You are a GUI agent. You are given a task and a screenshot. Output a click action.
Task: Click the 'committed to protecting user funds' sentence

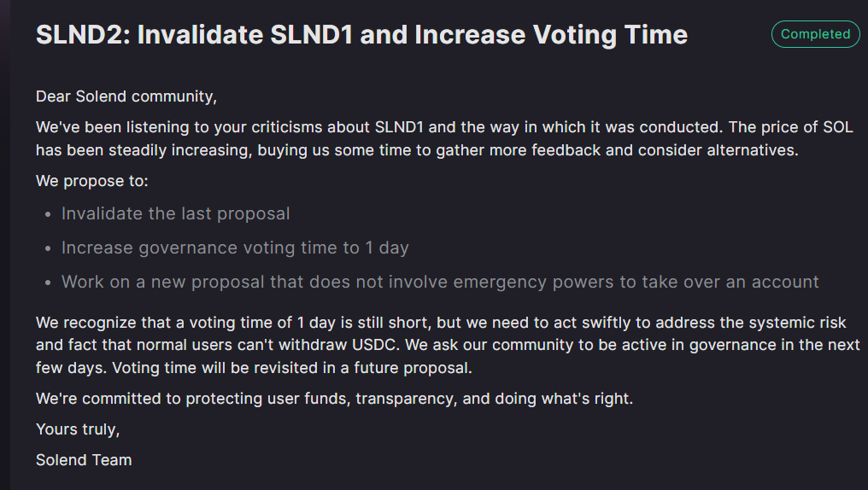coord(334,398)
